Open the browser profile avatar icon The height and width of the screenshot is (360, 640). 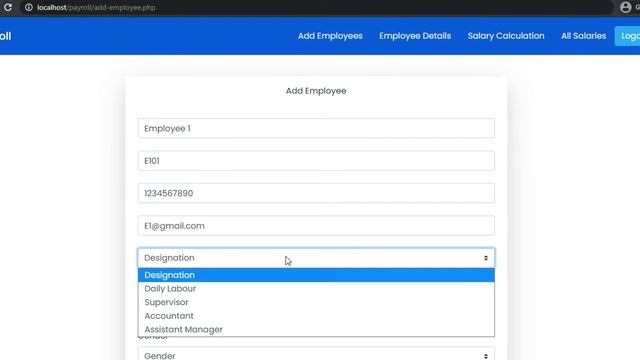(x=625, y=7)
